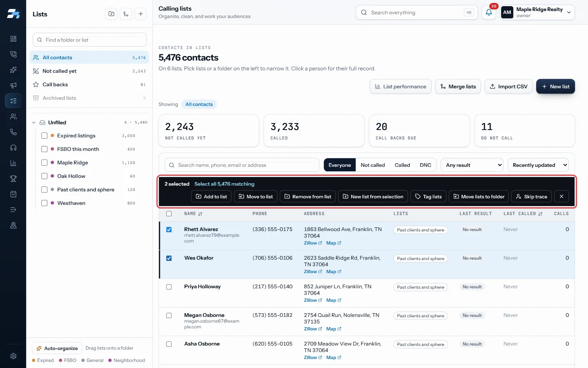
Task: Click Select all 5,476 matching link
Action: [x=224, y=184]
